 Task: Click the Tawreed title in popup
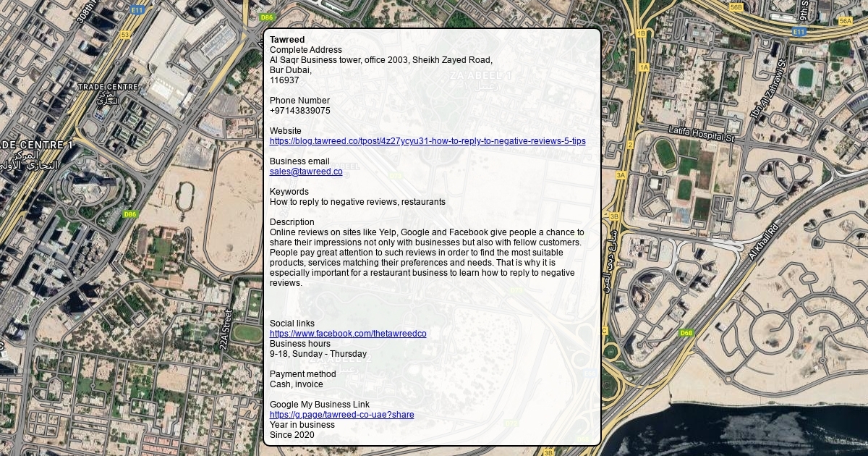click(287, 39)
